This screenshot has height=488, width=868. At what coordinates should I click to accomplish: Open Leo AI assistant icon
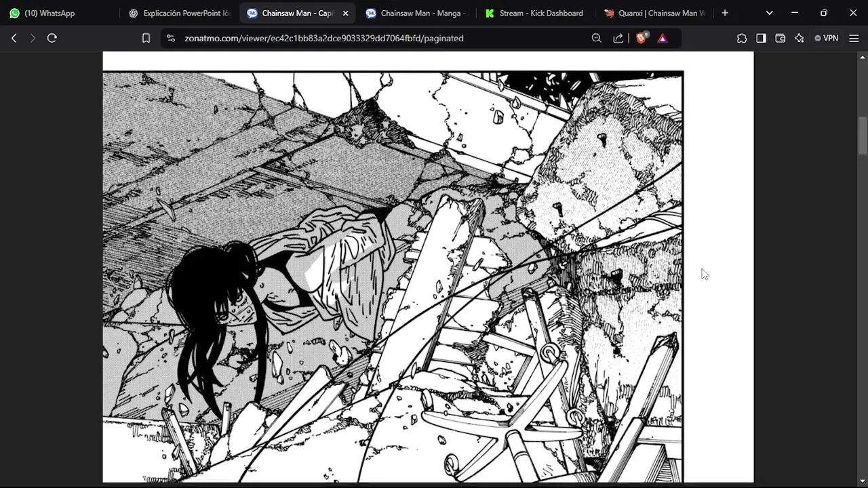point(800,39)
